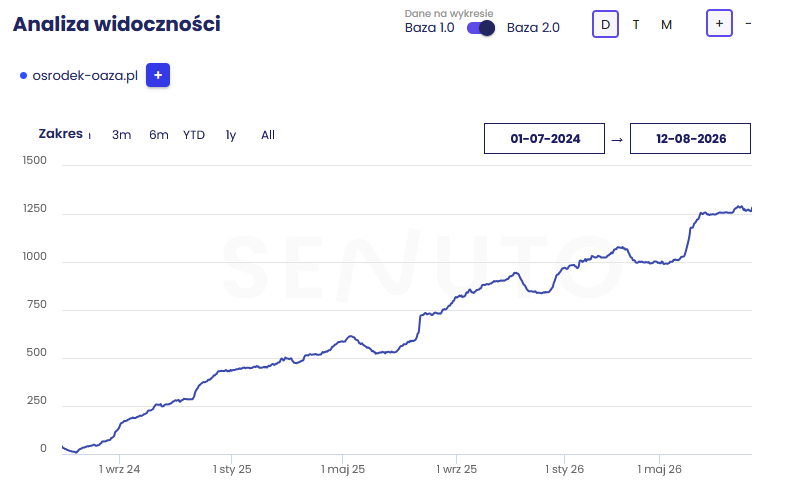The width and height of the screenshot is (787, 482).
Task: Click the osrodek-oaza.pl legend dot
Action: pos(23,76)
